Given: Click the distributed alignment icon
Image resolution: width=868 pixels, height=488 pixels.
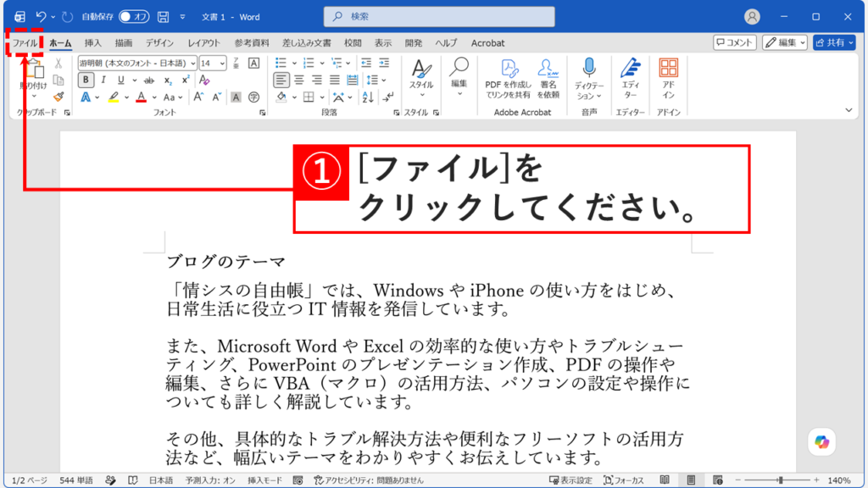Looking at the screenshot, I should [x=352, y=80].
